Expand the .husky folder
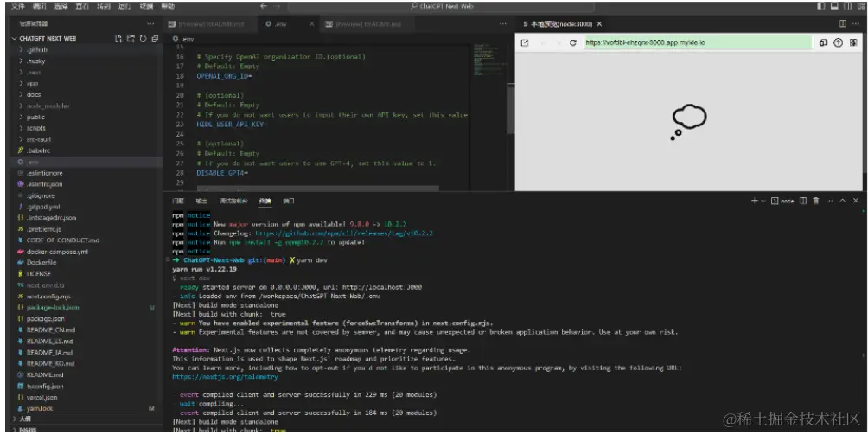 [x=35, y=61]
